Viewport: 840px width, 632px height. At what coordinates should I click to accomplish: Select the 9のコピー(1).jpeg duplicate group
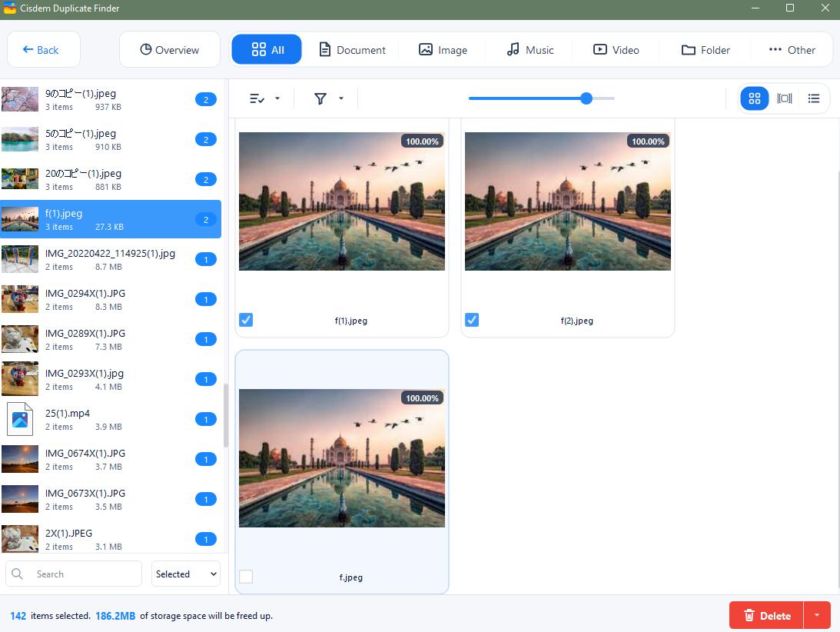[x=111, y=100]
